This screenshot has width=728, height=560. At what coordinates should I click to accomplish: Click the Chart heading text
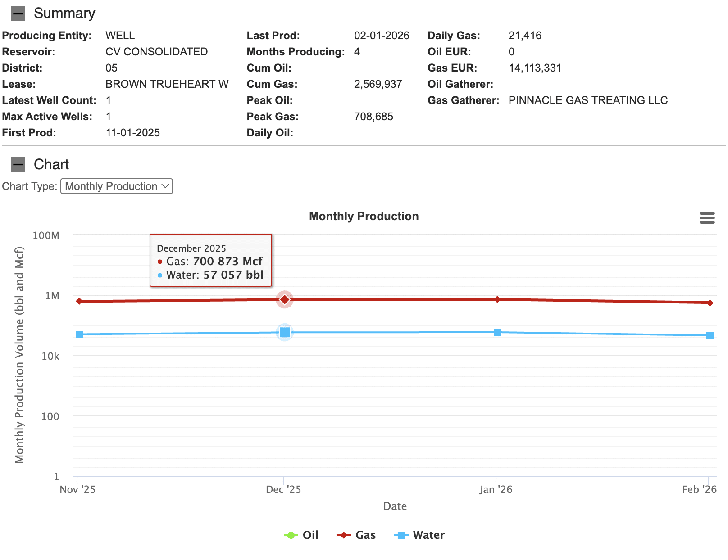51,164
